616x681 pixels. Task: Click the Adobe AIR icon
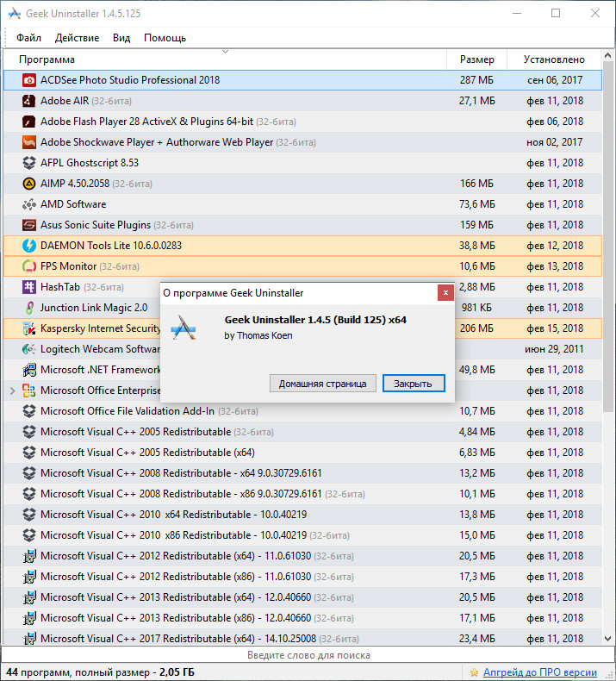29,101
